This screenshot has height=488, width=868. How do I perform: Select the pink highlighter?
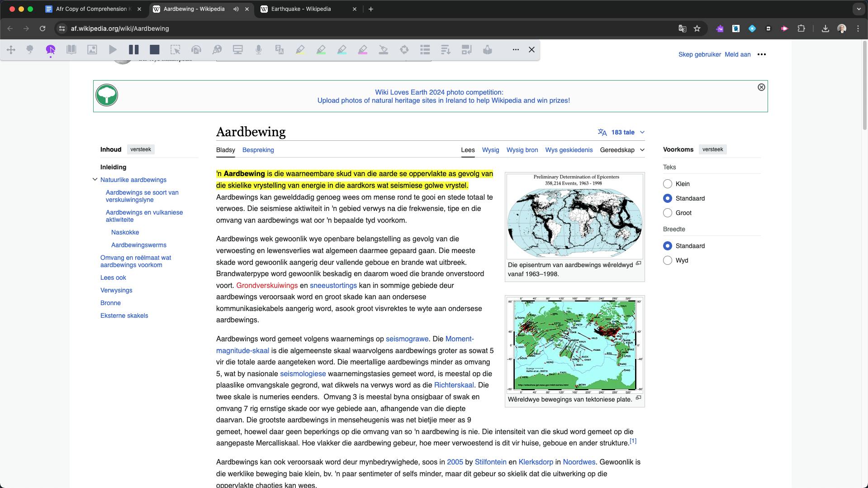coord(363,50)
